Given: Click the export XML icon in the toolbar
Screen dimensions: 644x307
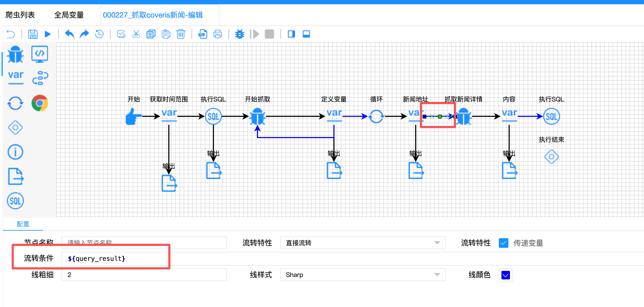Looking at the screenshot, I should (x=202, y=34).
